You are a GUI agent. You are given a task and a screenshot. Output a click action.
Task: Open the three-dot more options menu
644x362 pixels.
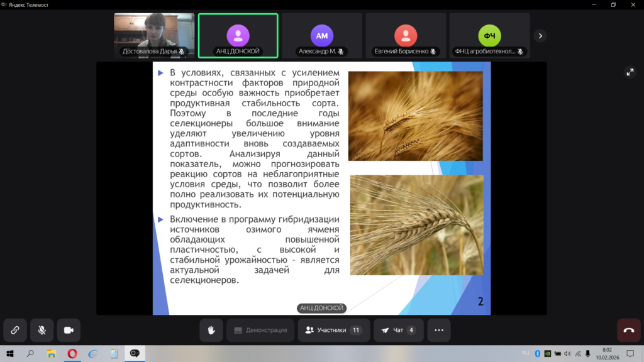439,330
